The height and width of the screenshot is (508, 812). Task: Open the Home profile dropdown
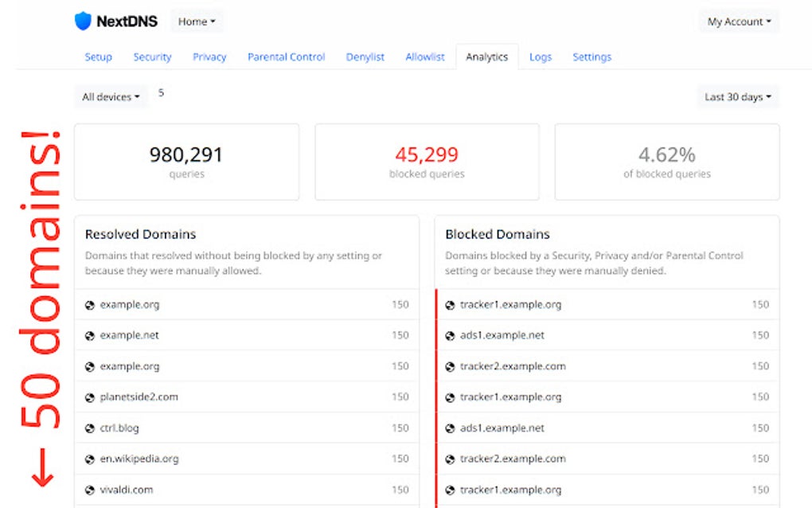pos(196,21)
